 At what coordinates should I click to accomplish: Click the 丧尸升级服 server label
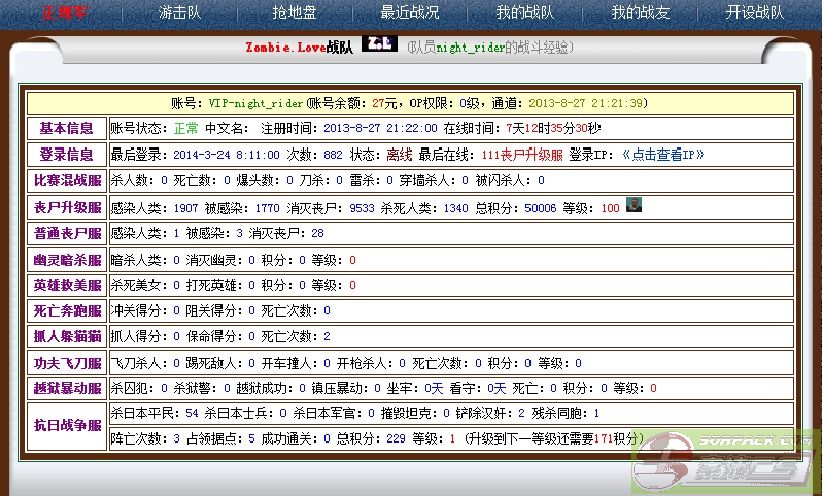point(67,207)
